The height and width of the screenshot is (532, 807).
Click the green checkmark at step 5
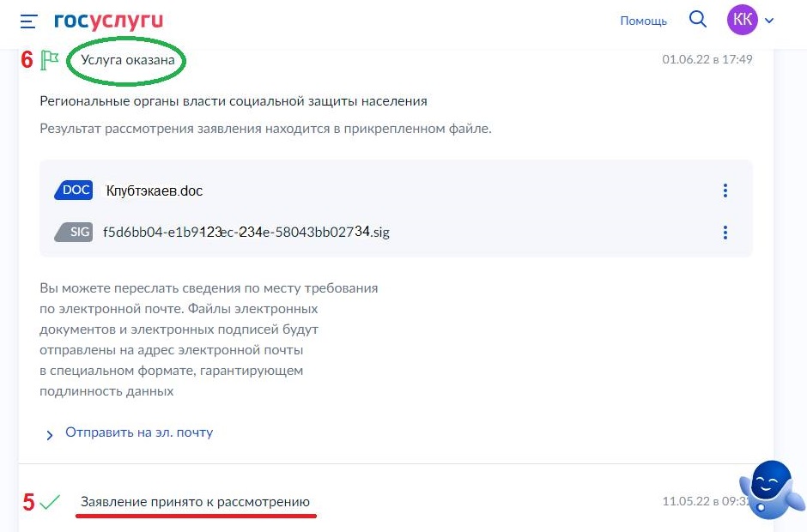(51, 502)
